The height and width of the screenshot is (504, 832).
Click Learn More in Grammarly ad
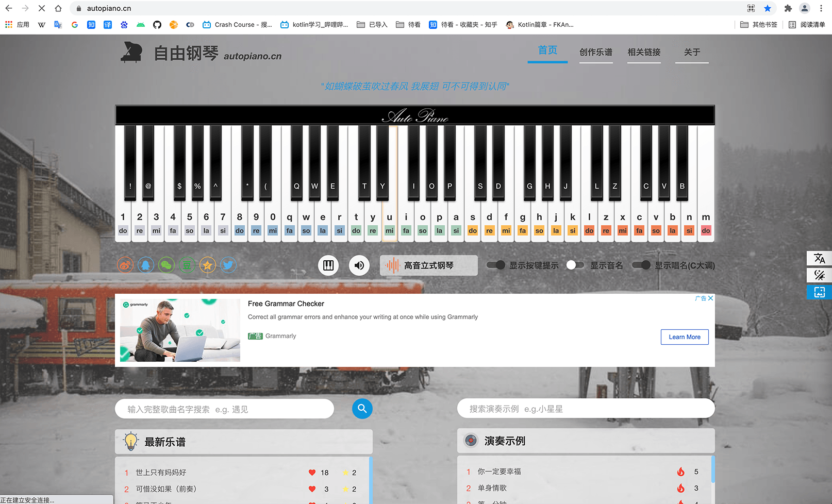(x=685, y=337)
